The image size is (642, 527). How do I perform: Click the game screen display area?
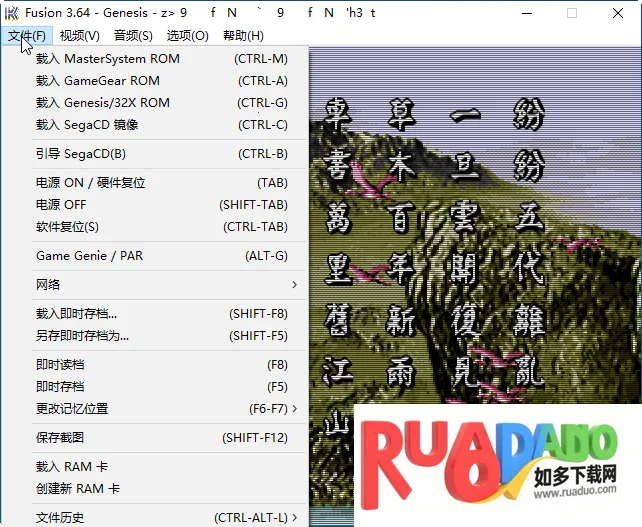click(x=470, y=250)
